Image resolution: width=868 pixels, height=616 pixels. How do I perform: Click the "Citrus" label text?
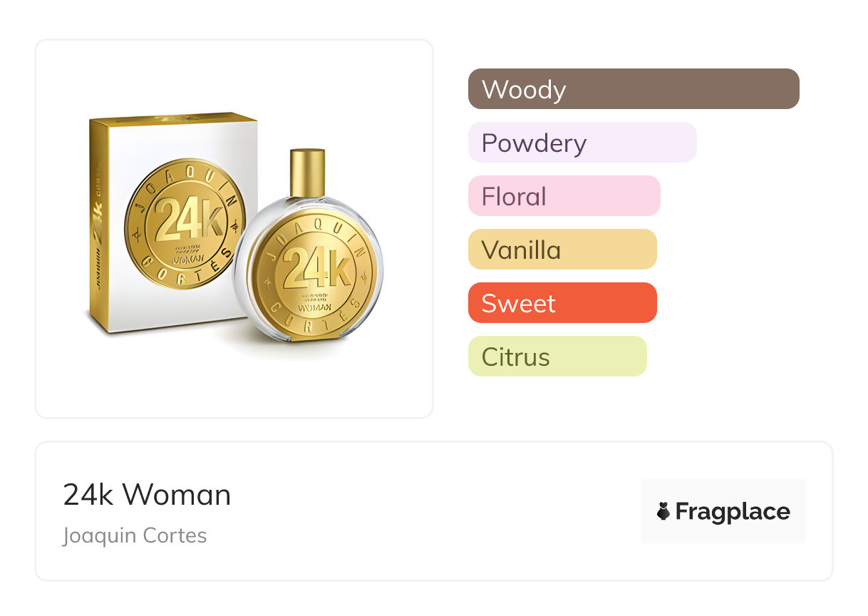click(x=515, y=357)
